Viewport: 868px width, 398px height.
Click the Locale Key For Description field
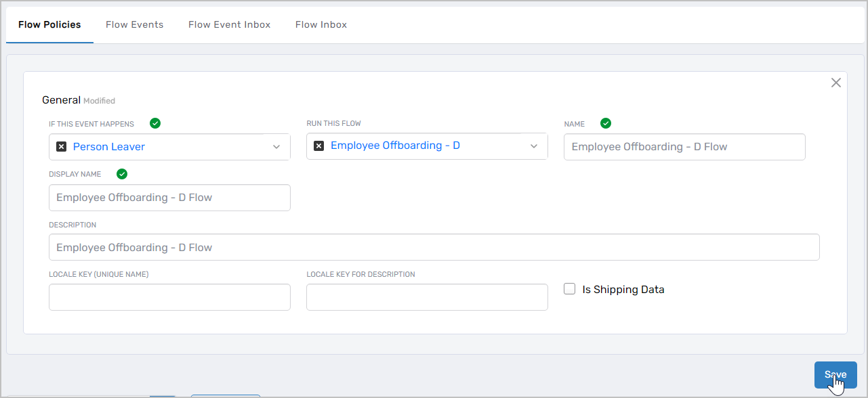(x=427, y=296)
